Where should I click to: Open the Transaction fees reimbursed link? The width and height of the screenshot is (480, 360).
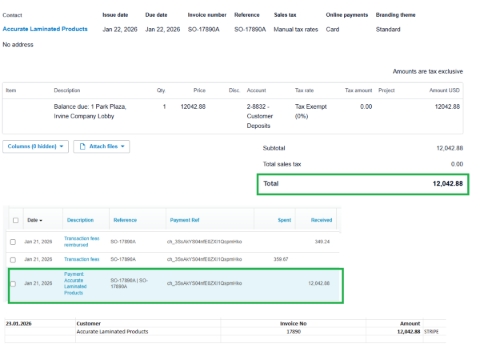pyautogui.click(x=82, y=241)
